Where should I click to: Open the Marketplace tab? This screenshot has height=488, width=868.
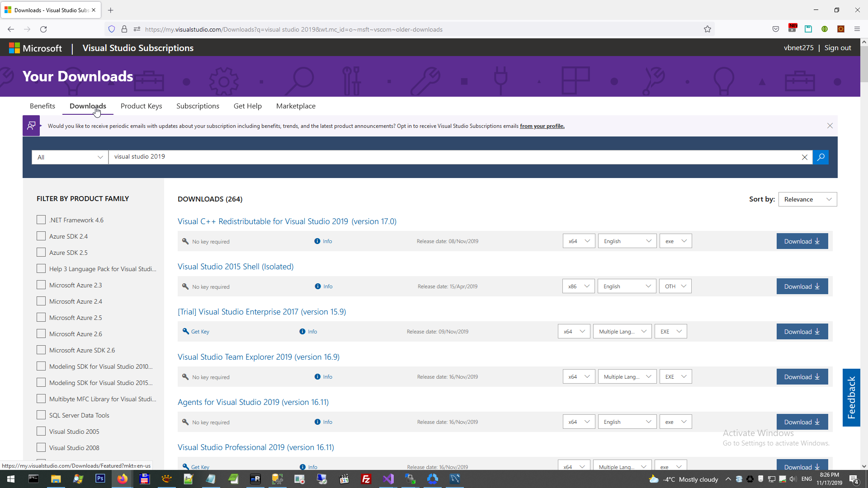pos(296,106)
